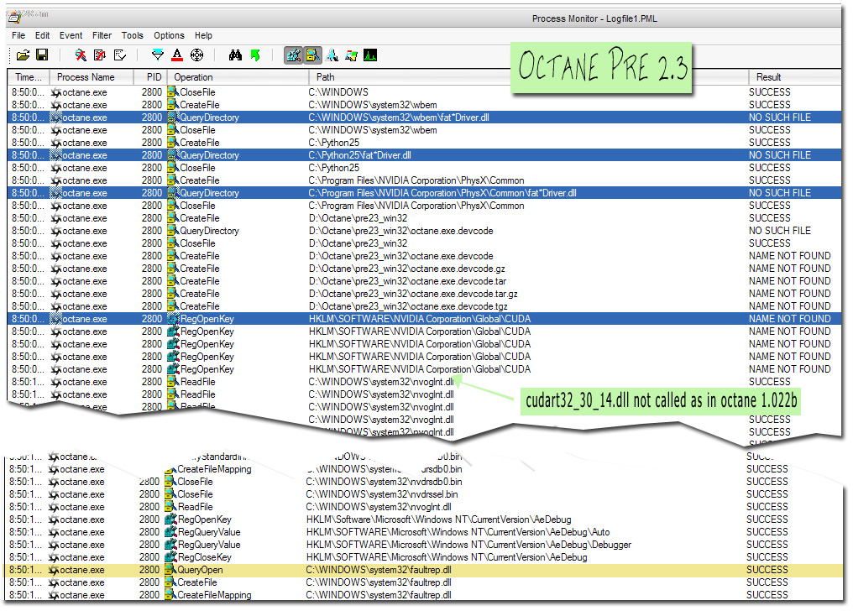The image size is (853, 616).
Task: Open the Help menu
Action: 203,35
